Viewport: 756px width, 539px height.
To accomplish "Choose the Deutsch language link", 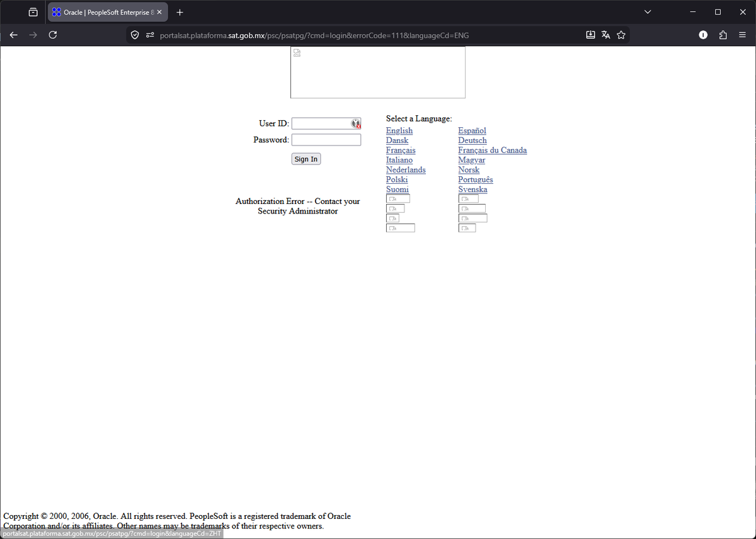I will click(x=472, y=140).
